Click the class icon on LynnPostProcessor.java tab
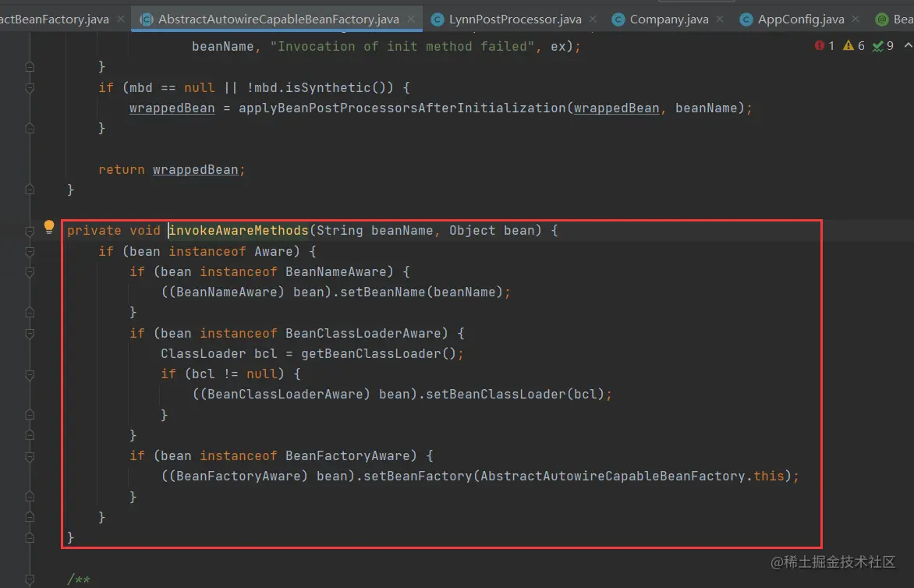 (x=438, y=19)
